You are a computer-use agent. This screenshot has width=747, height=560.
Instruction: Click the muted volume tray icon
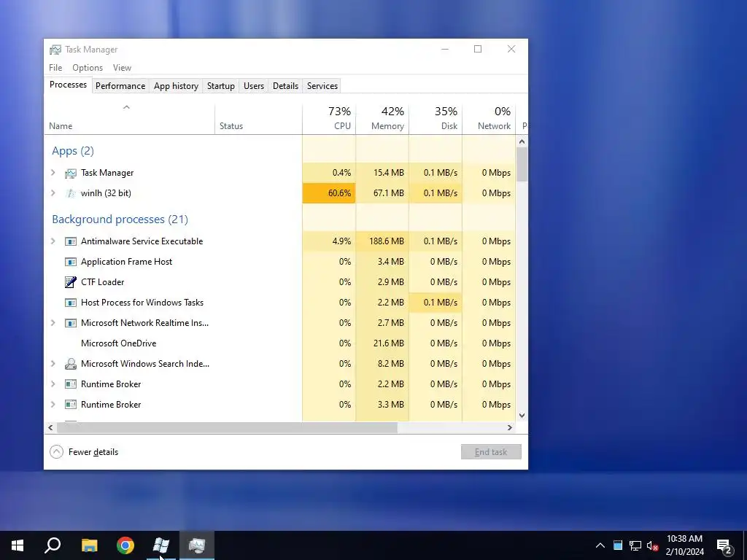click(653, 545)
